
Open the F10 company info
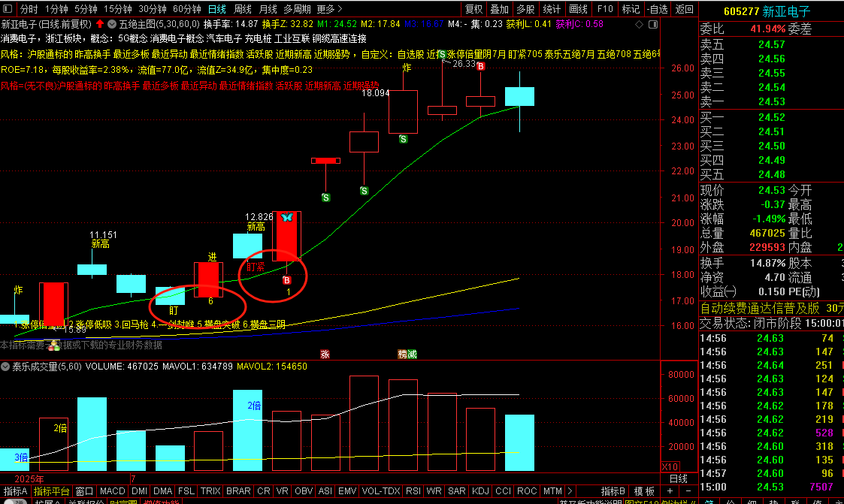click(x=605, y=9)
